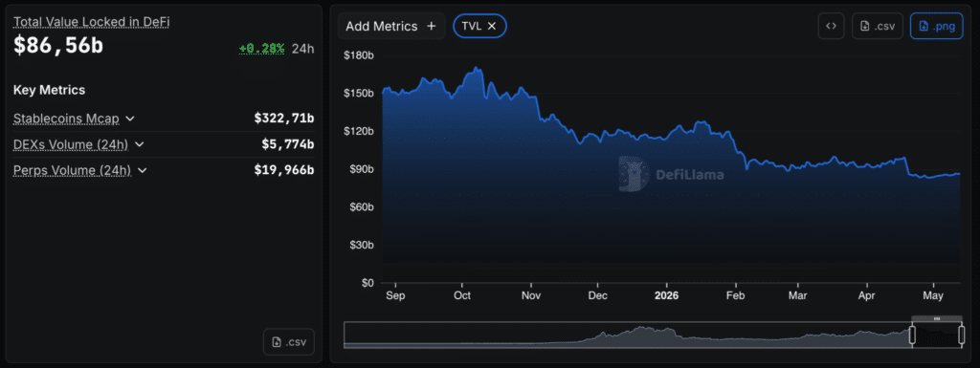Click the Feb x-axis label
This screenshot has height=368, width=980.
coord(736,295)
